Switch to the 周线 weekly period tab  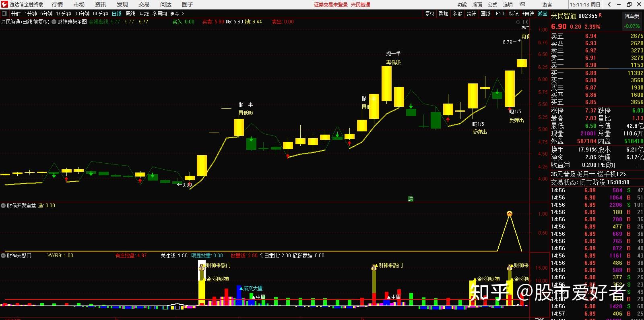130,14
